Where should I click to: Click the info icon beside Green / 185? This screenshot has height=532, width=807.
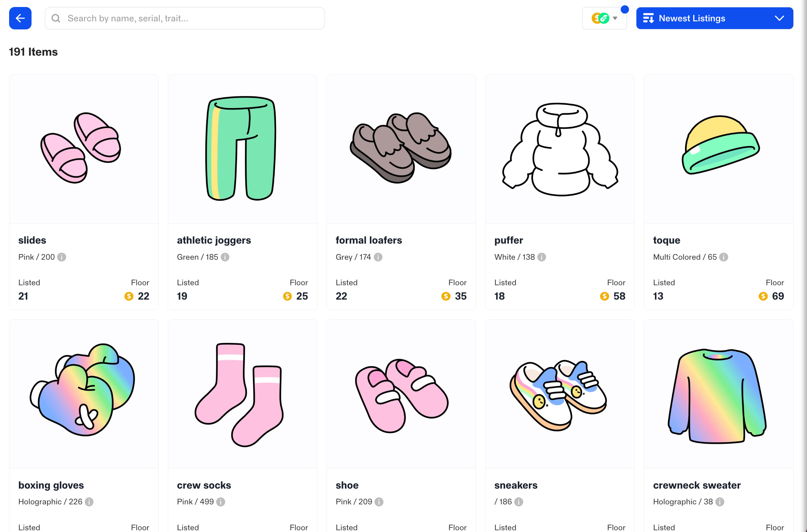point(225,257)
